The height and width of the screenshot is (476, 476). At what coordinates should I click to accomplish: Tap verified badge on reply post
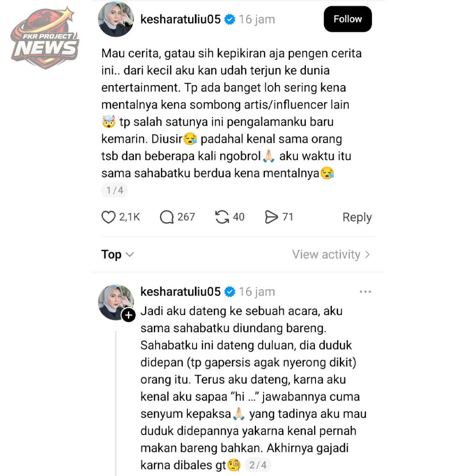pyautogui.click(x=230, y=292)
